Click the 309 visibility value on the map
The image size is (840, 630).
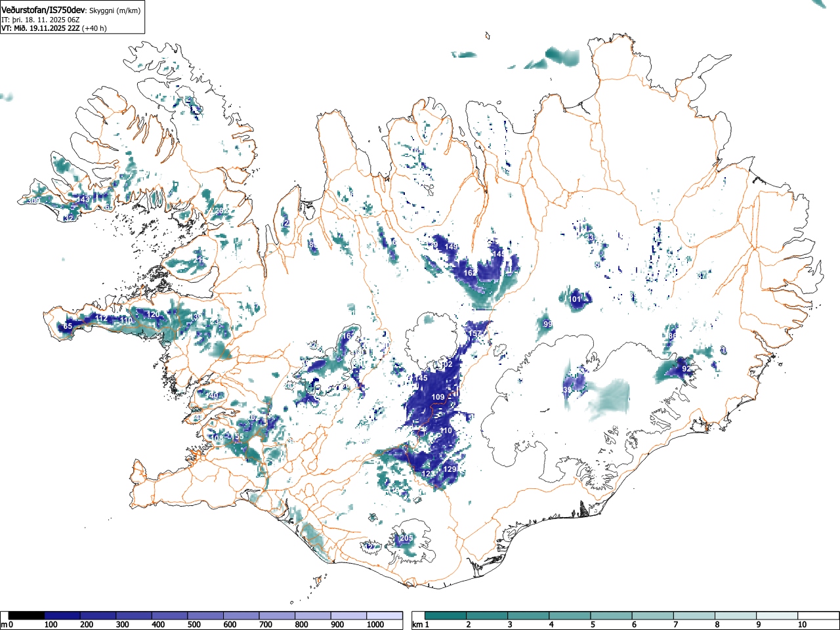[x=33, y=201]
